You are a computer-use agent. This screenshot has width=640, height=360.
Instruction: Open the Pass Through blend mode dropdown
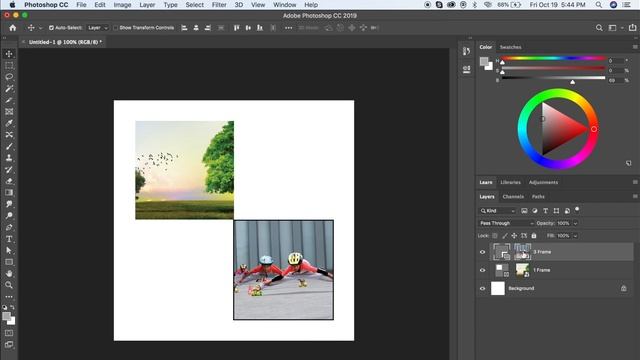pyautogui.click(x=506, y=223)
